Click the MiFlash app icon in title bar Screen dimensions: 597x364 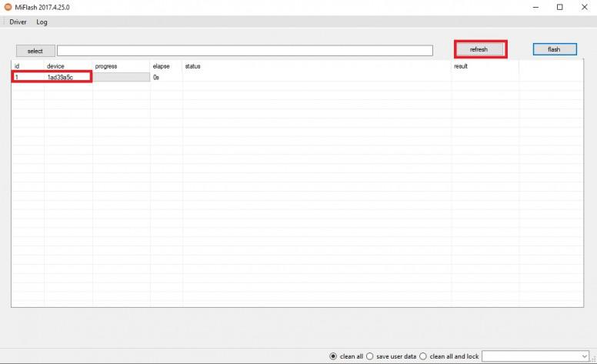coord(8,7)
